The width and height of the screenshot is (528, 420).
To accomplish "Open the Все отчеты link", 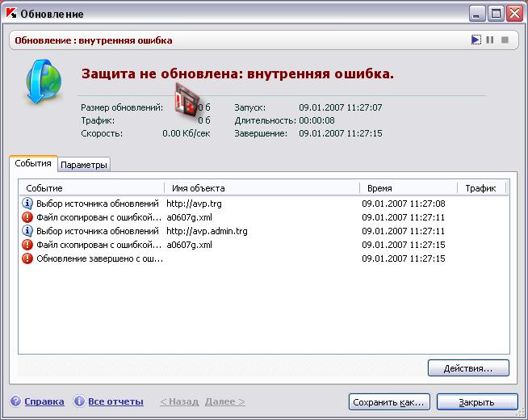I will click(x=115, y=401).
